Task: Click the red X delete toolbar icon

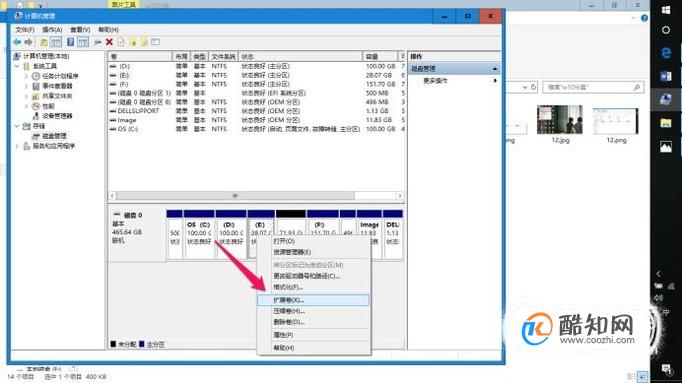Action: coord(109,42)
